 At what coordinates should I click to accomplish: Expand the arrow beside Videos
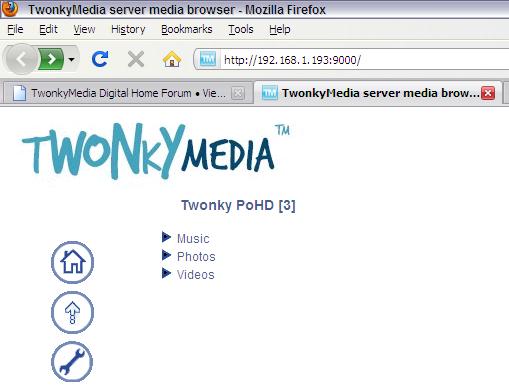click(166, 273)
